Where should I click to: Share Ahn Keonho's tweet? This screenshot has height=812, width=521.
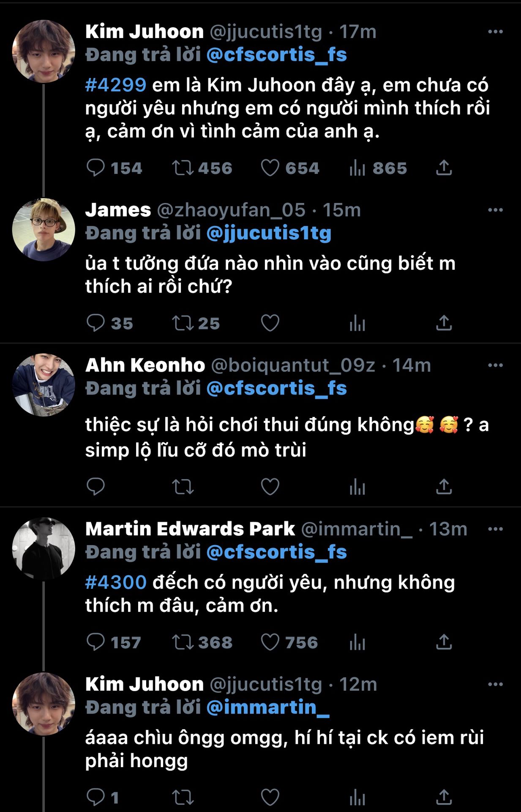click(444, 487)
